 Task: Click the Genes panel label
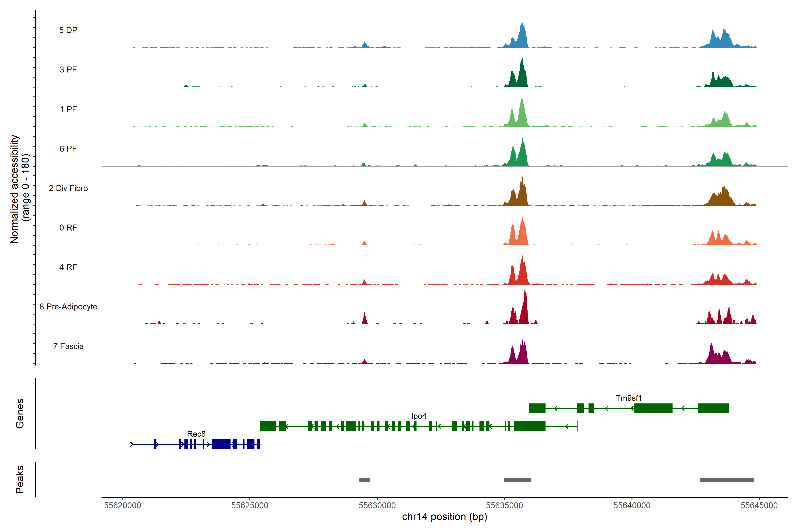[x=20, y=414]
